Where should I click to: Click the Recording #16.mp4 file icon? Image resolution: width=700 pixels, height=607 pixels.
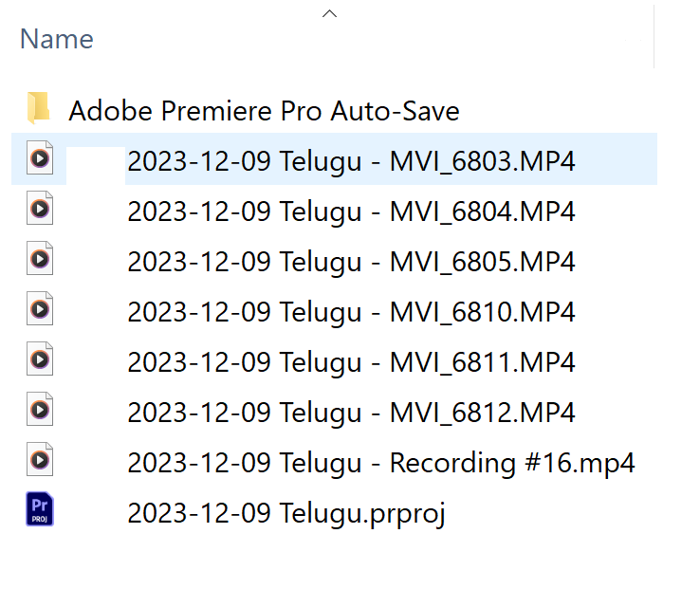pos(39,462)
